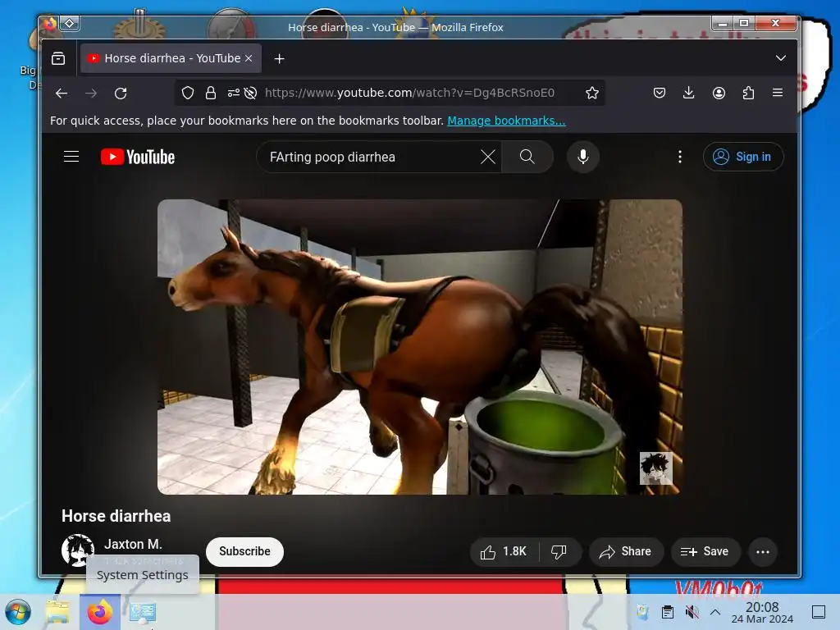Click the Sign in button
The image size is (840, 630).
[743, 157]
